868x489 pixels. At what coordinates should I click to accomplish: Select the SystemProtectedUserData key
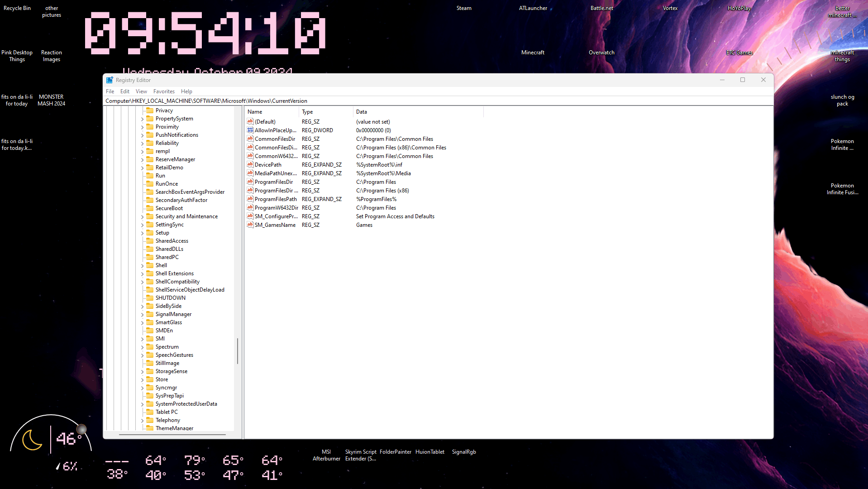(186, 404)
